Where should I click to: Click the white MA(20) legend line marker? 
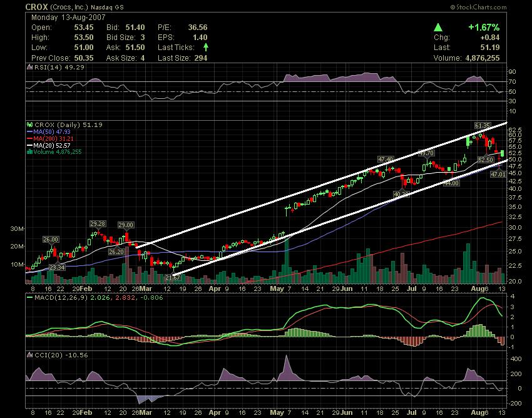point(30,145)
